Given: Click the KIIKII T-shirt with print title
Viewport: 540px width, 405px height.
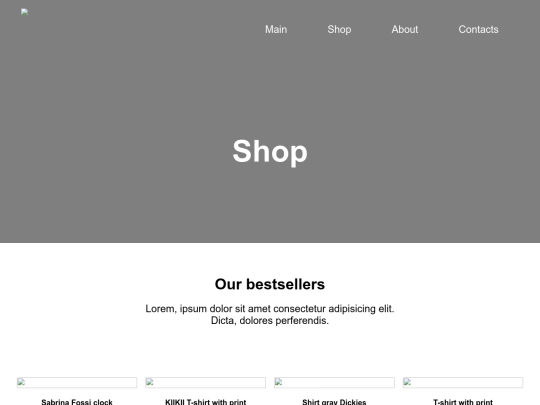Looking at the screenshot, I should tap(206, 402).
